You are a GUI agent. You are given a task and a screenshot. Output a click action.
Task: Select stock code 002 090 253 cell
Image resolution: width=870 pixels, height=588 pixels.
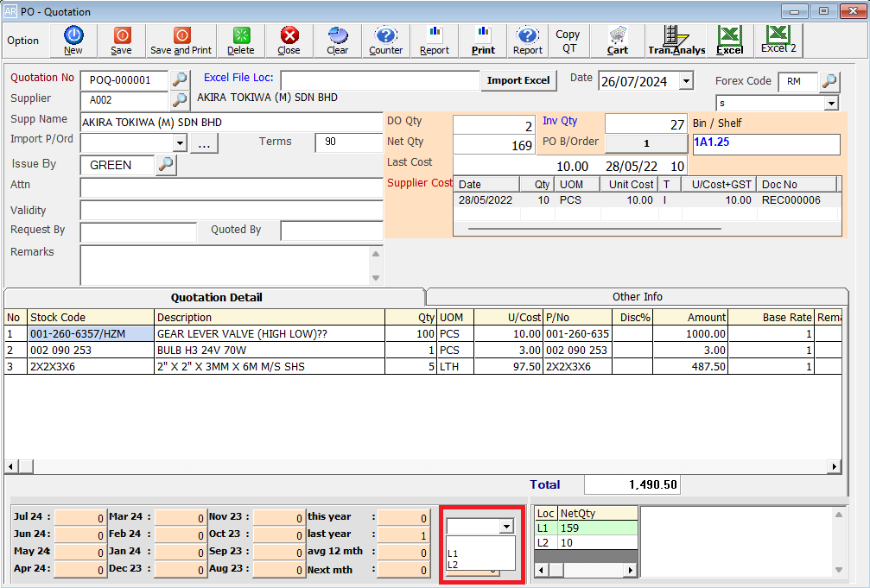pyautogui.click(x=91, y=350)
